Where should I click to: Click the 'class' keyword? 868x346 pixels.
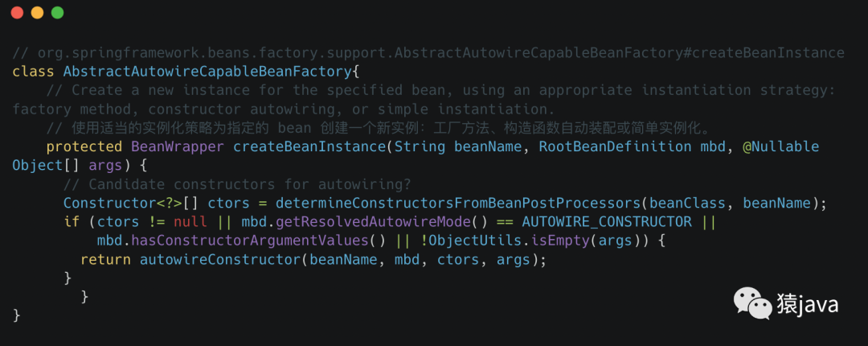pyautogui.click(x=34, y=72)
